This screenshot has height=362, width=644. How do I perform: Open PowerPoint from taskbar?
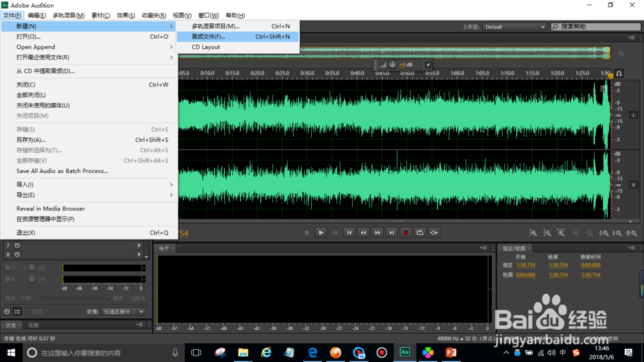[451, 352]
